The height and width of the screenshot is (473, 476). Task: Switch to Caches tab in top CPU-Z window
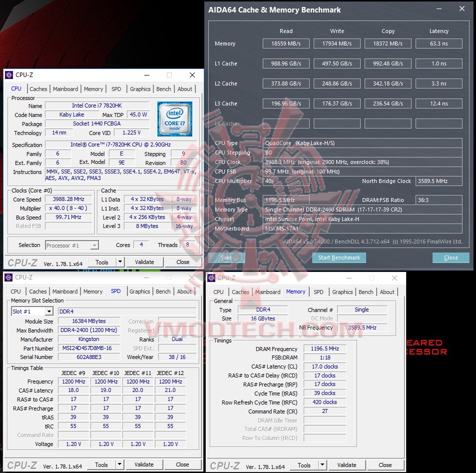[38, 89]
